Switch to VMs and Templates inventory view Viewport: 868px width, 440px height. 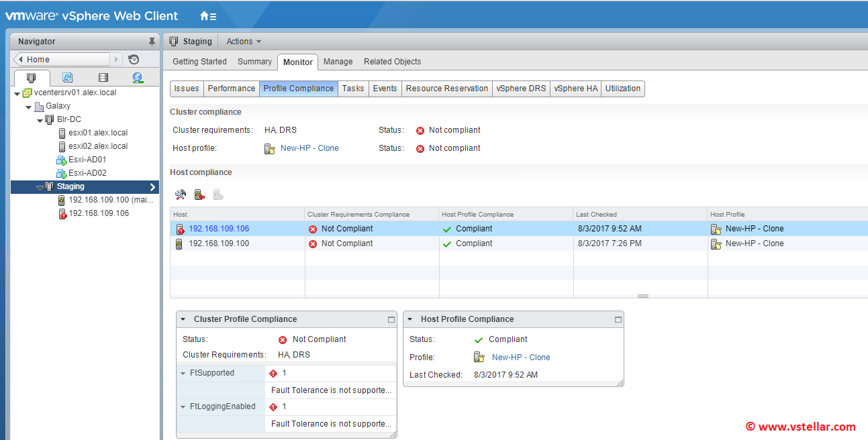67,78
